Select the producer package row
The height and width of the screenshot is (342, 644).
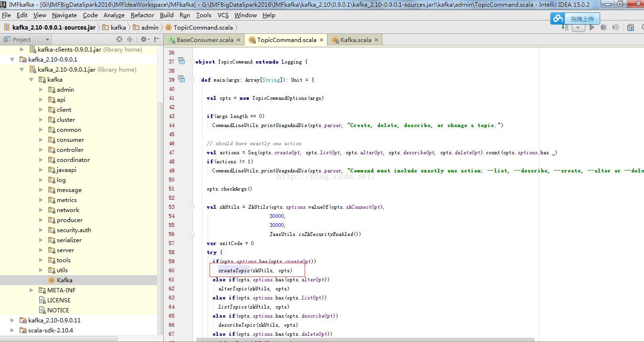coord(78,220)
